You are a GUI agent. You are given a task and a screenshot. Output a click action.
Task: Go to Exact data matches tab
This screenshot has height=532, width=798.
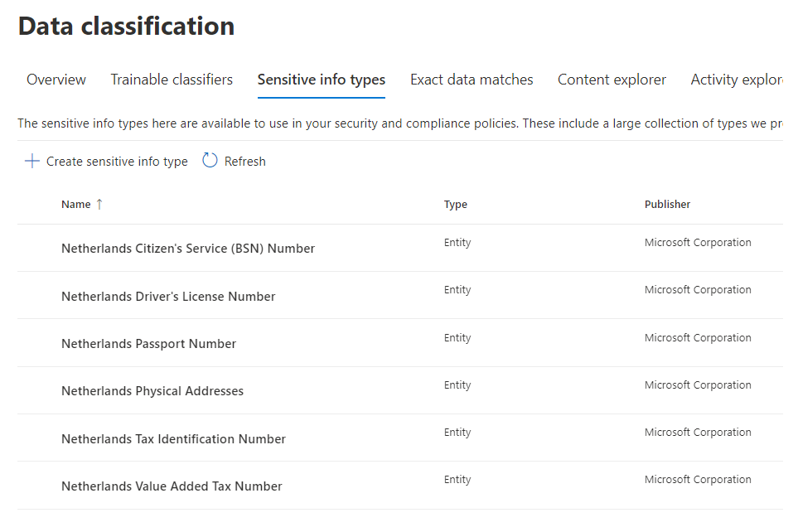pyautogui.click(x=472, y=80)
